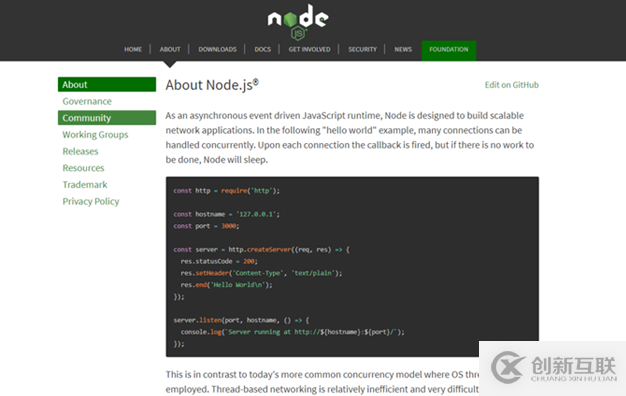Visit the SECURITY page
Viewport: 626px width, 396px height.
click(363, 50)
